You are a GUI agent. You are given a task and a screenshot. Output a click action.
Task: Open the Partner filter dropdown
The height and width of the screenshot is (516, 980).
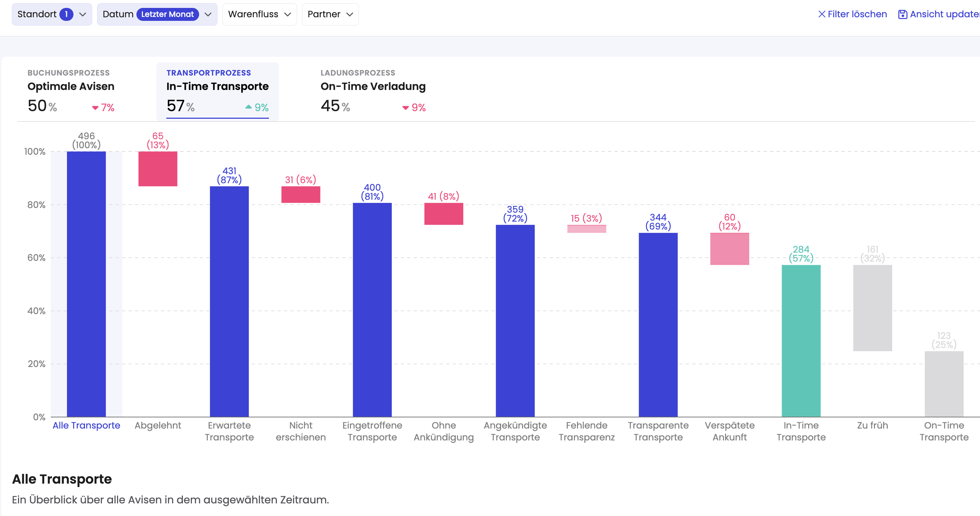(330, 14)
